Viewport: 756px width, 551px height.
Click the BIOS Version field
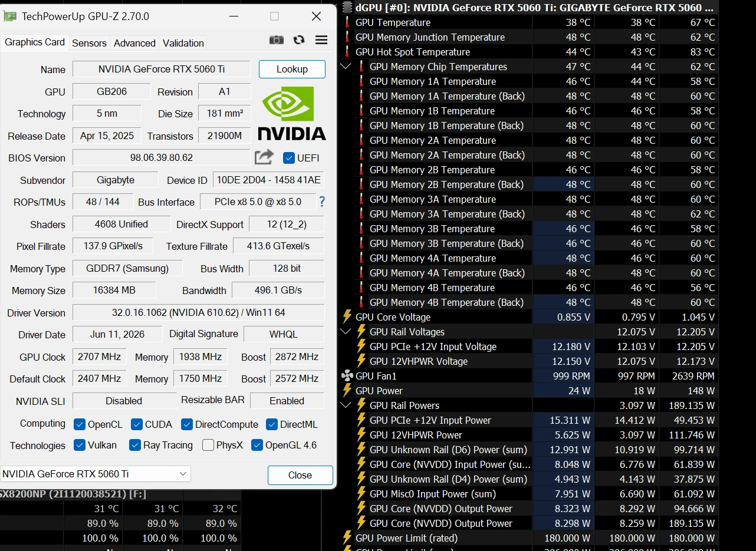[162, 157]
